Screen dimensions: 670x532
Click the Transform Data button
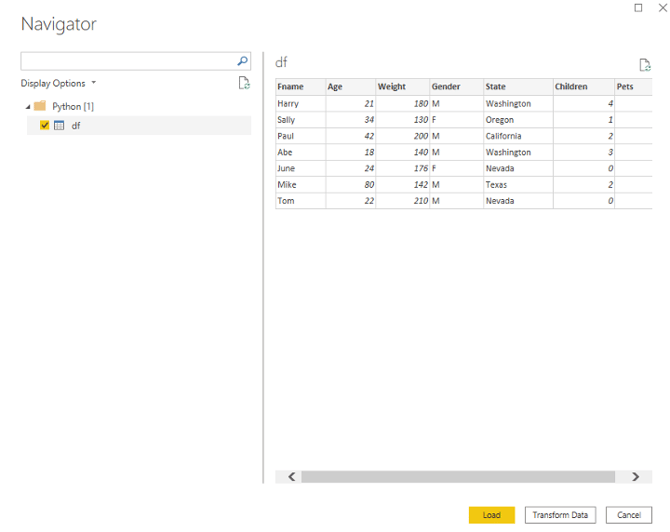[x=560, y=515]
